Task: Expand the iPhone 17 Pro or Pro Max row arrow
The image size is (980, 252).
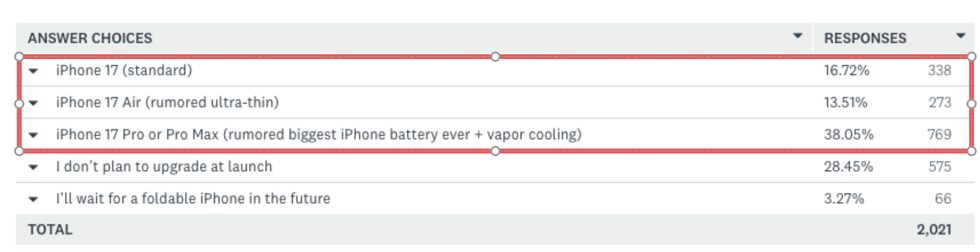Action: pos(34,135)
